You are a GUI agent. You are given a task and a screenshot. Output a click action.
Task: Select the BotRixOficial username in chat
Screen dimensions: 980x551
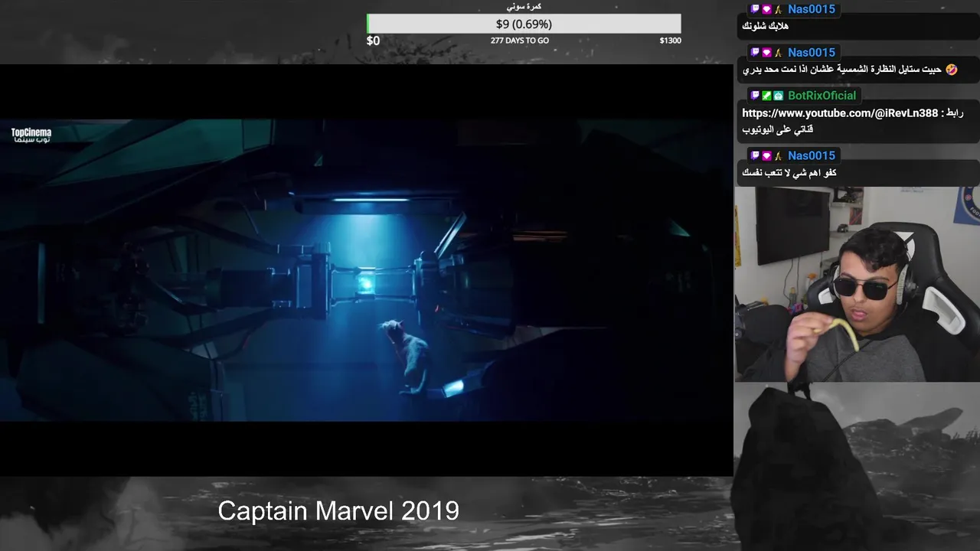(822, 96)
